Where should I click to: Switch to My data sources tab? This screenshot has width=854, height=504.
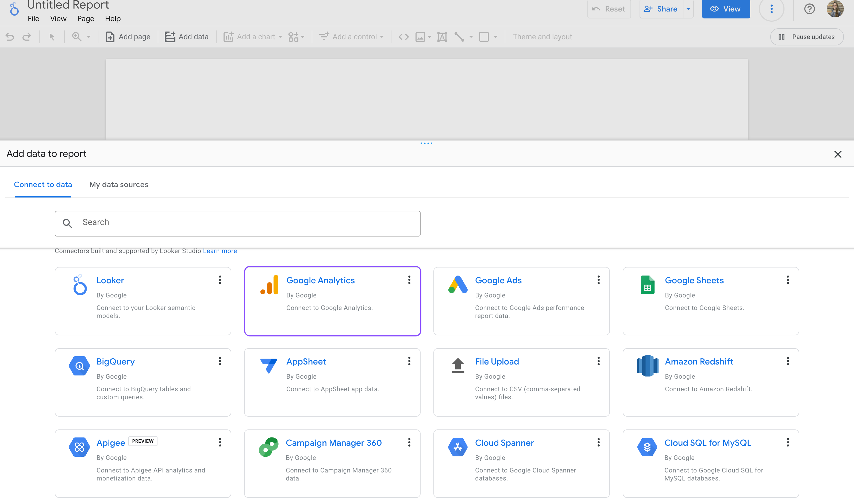pyautogui.click(x=118, y=184)
